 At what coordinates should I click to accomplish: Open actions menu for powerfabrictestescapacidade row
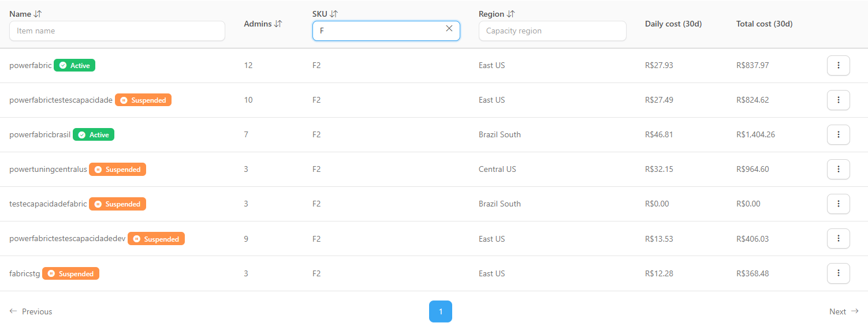coord(839,100)
